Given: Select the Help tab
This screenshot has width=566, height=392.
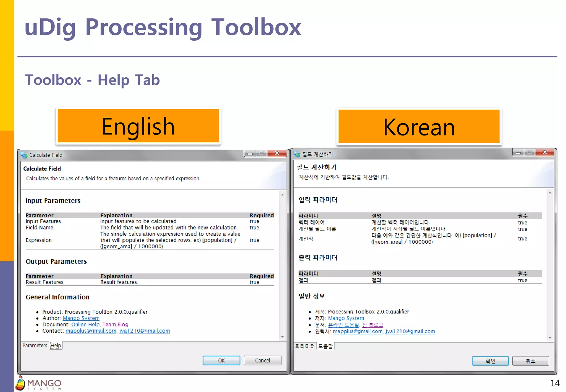Looking at the screenshot, I should (x=56, y=346).
